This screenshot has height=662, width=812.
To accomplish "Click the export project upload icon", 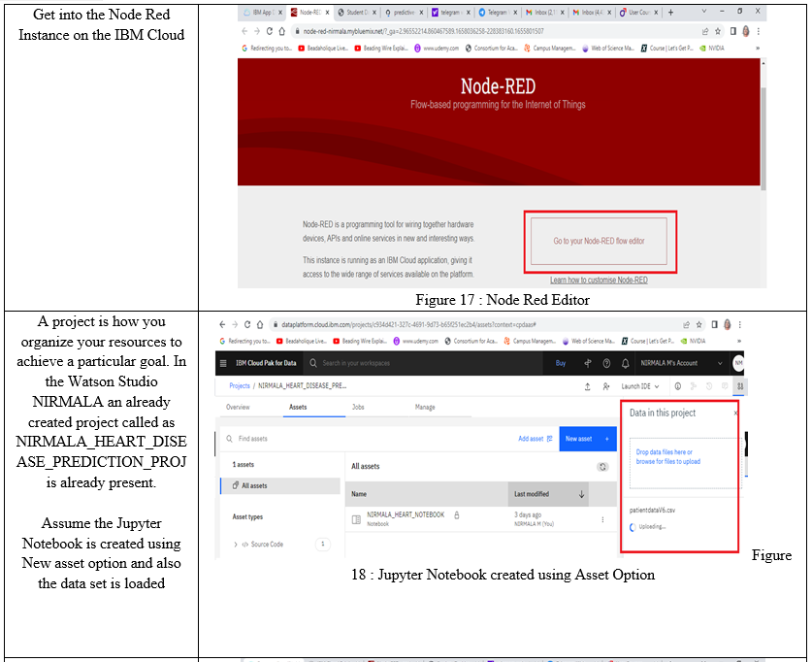I will (x=587, y=386).
